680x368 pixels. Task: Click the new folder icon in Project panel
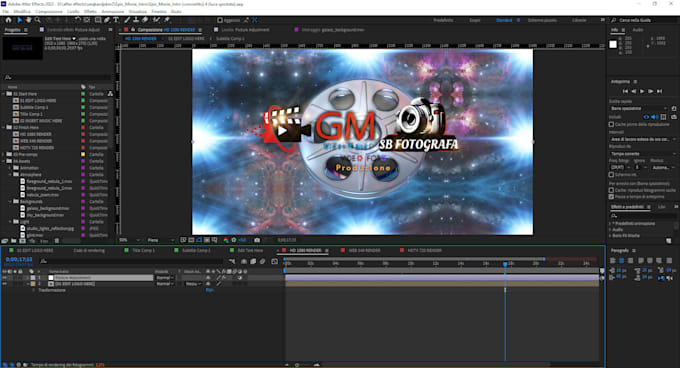(x=14, y=241)
